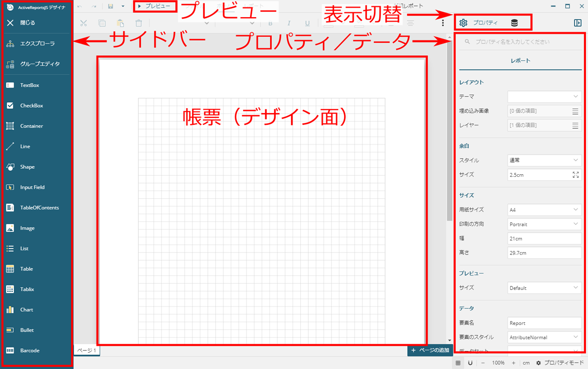Select the レポート tab in the properties panel
This screenshot has height=369, width=588.
(x=520, y=61)
